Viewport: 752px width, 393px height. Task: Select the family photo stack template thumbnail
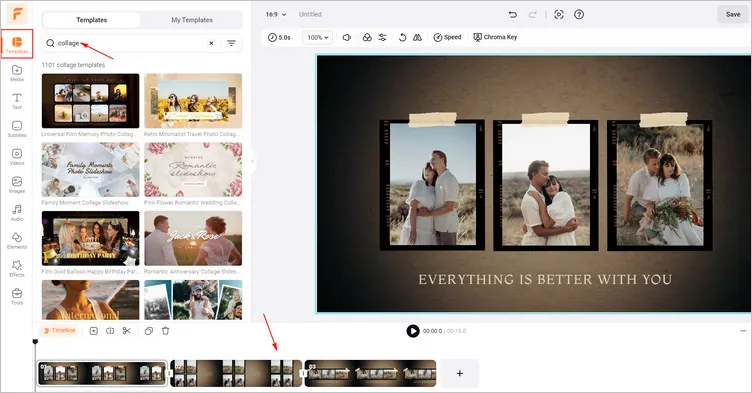point(193,300)
